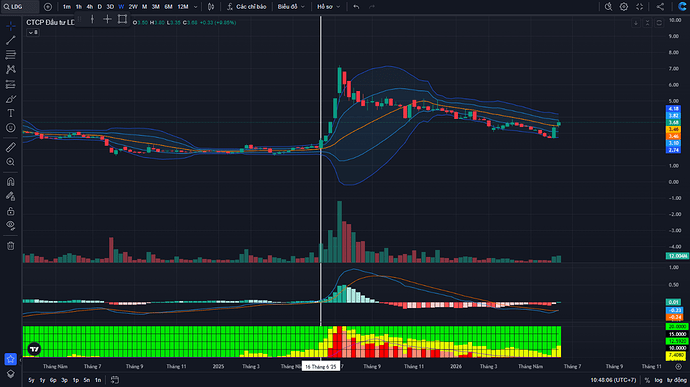Click the redo arrow
This screenshot has height=387, width=690.
click(x=372, y=7)
